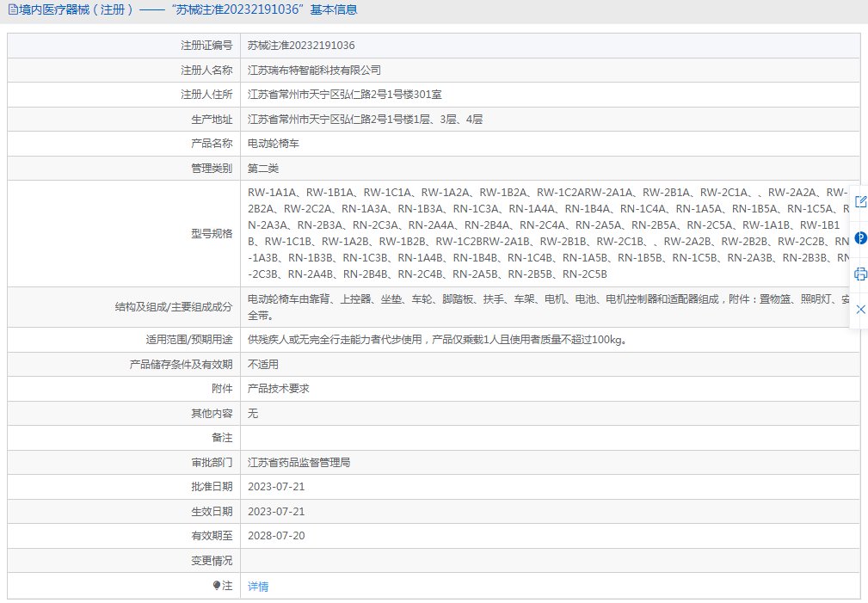Click the 适用范围/预期用途 row label
Viewport: 868px width, 603px height.
click(189, 340)
